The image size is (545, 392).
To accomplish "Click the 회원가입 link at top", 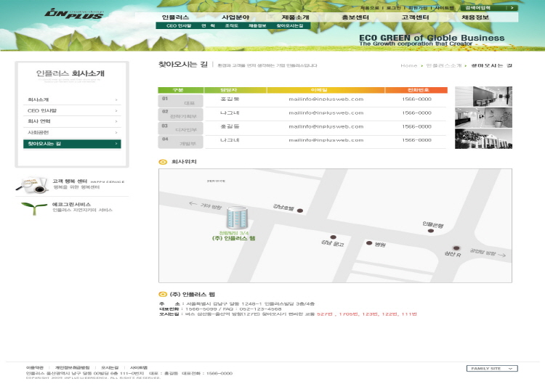I will pyautogui.click(x=417, y=8).
